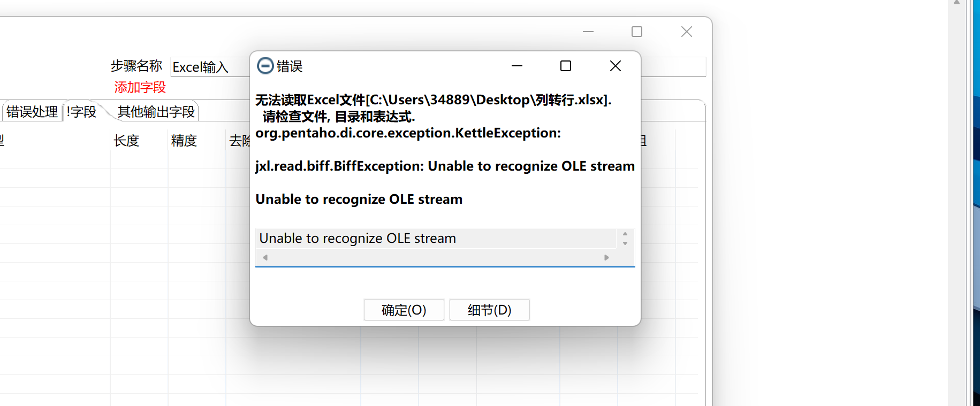The image size is (980, 406).
Task: Focus the 步骤名称 field containing Excel输入
Action: pos(210,67)
